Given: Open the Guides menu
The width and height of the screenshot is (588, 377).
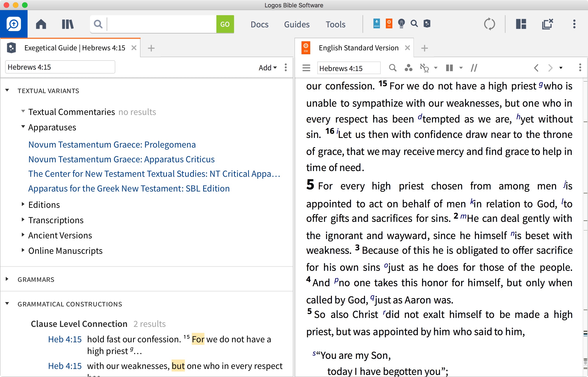Looking at the screenshot, I should coord(297,24).
